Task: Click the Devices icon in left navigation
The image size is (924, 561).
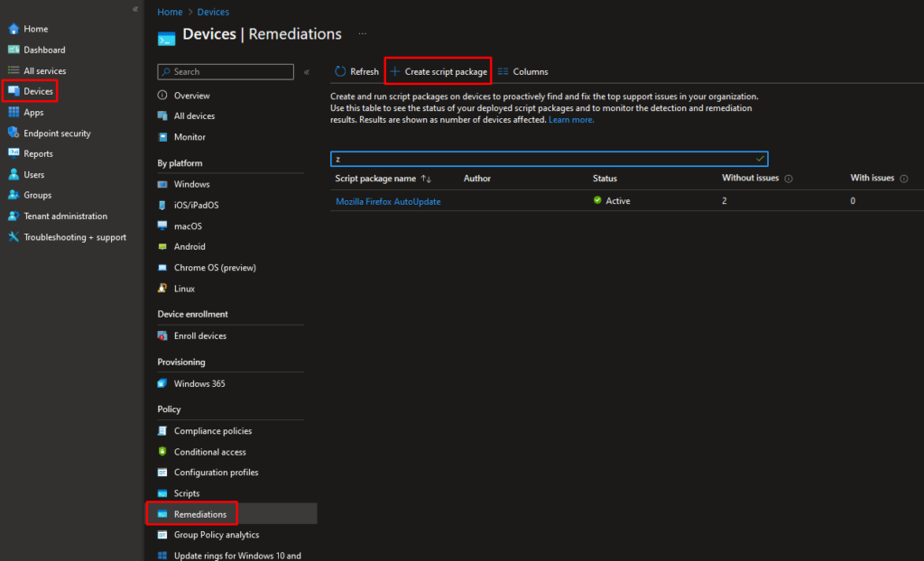Action: 14,91
